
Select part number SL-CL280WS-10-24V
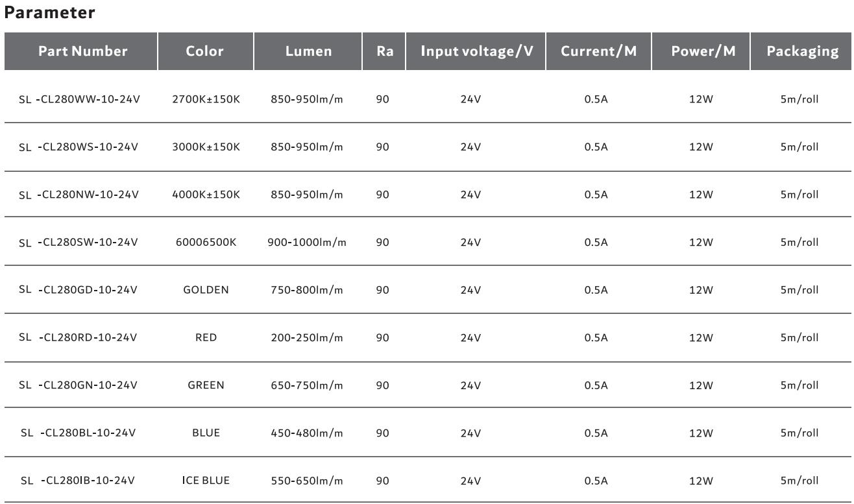(x=79, y=147)
